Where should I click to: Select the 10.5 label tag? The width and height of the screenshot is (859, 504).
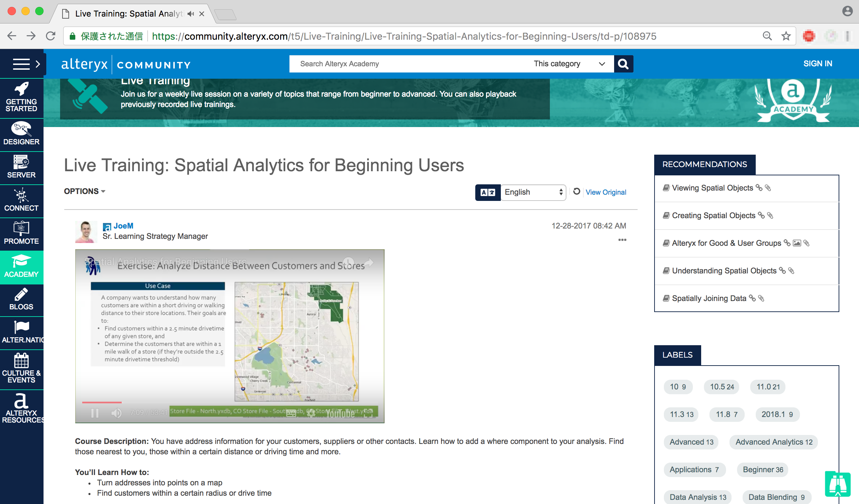[722, 387]
